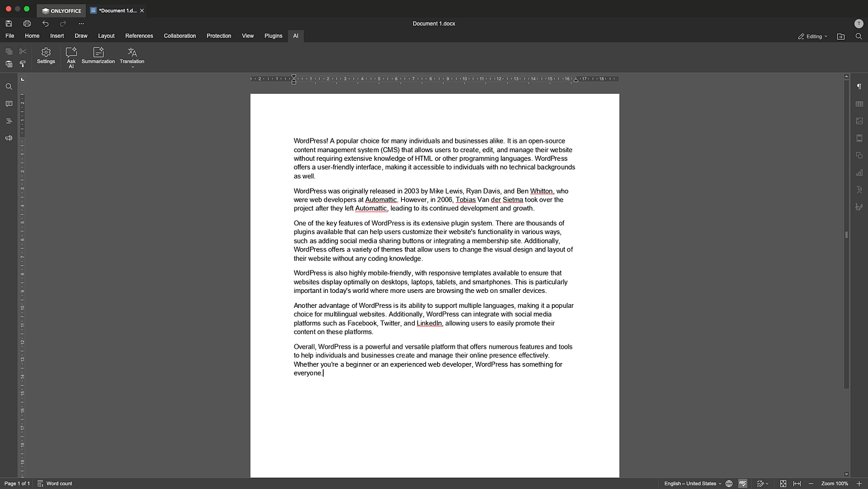This screenshot has height=489, width=868.
Task: Switch to the References tab
Action: pos(139,36)
